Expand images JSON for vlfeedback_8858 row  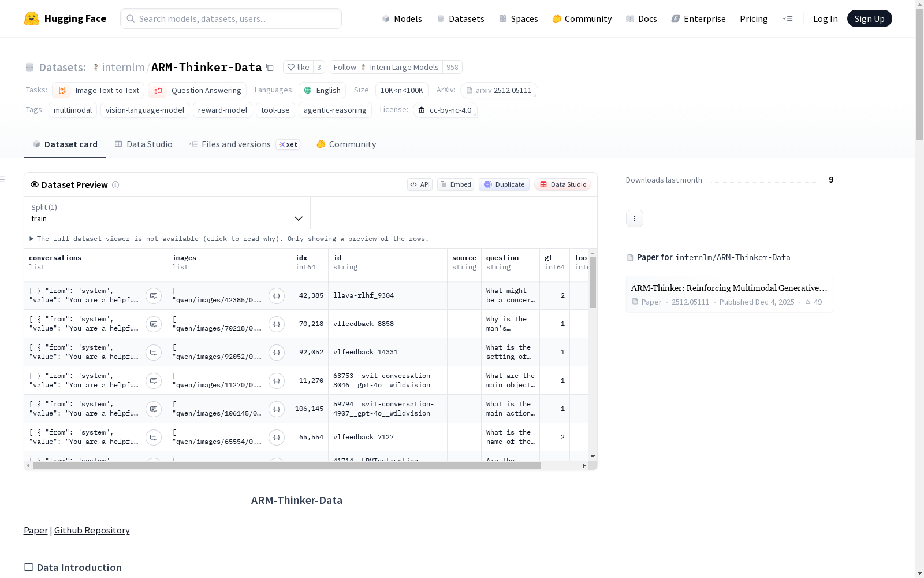pyautogui.click(x=277, y=324)
